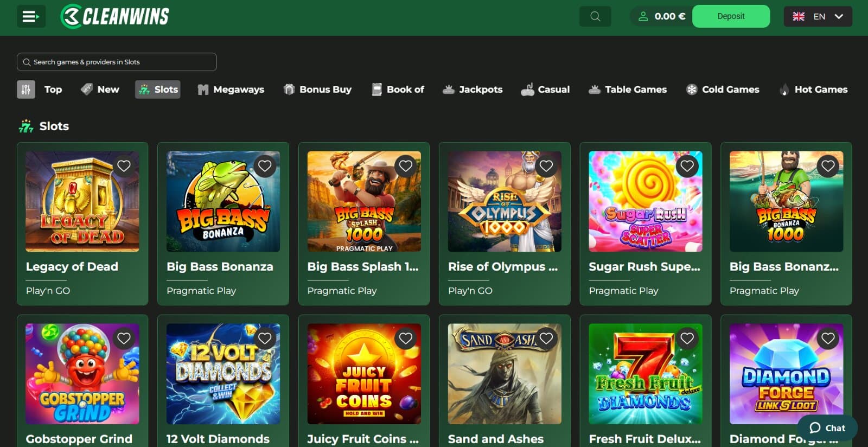Click Play'n GO under Legacy of Dead
The width and height of the screenshot is (868, 447).
[x=48, y=291]
